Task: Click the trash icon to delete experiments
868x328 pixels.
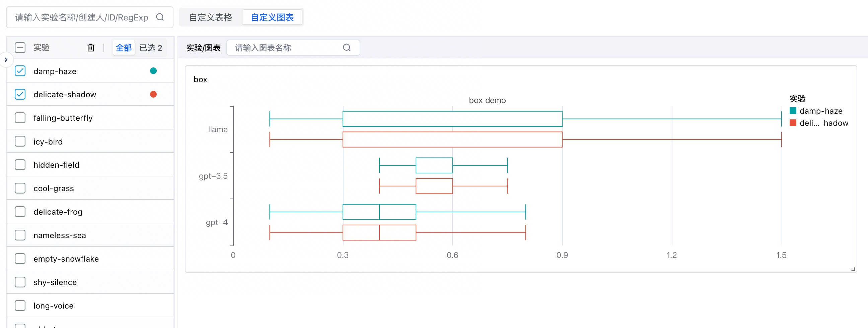Action: tap(91, 48)
